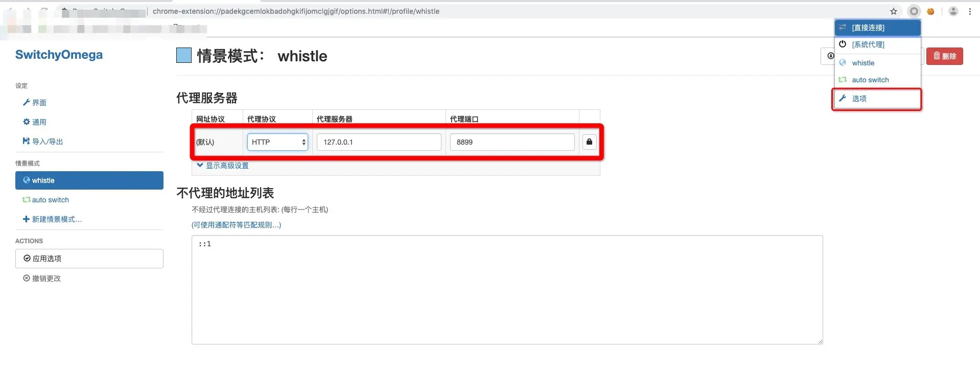Image resolution: width=980 pixels, height=370 pixels.
Task: Select the whistle profile in sidebar
Action: pos(89,180)
